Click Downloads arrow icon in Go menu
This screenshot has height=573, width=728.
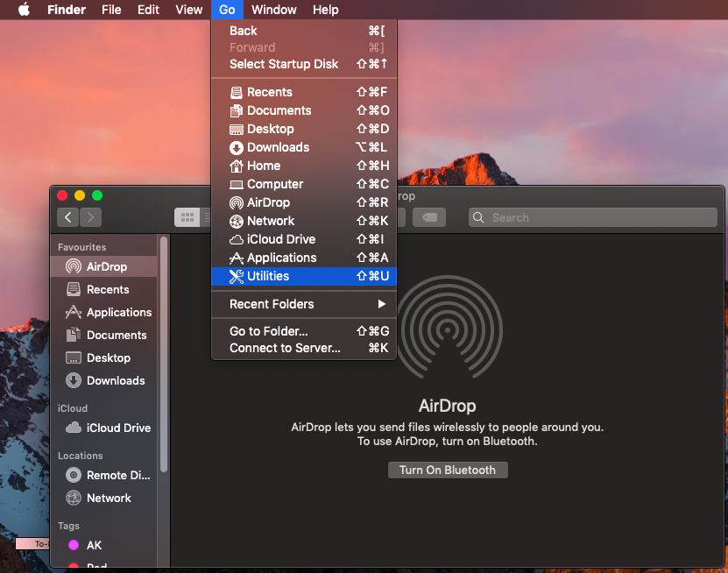[x=237, y=148]
